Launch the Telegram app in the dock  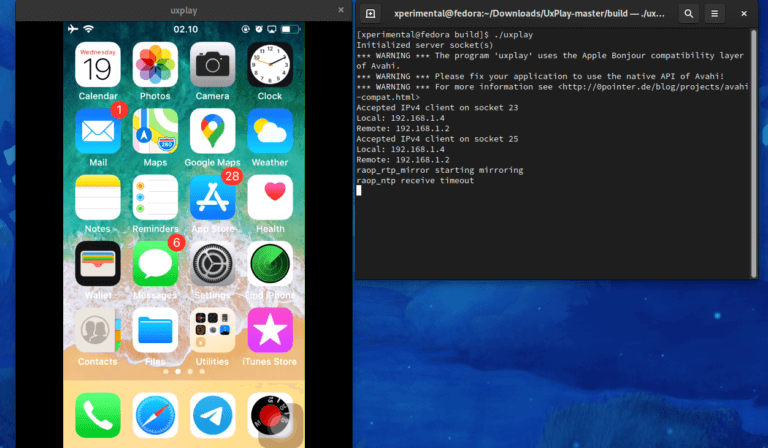212,414
